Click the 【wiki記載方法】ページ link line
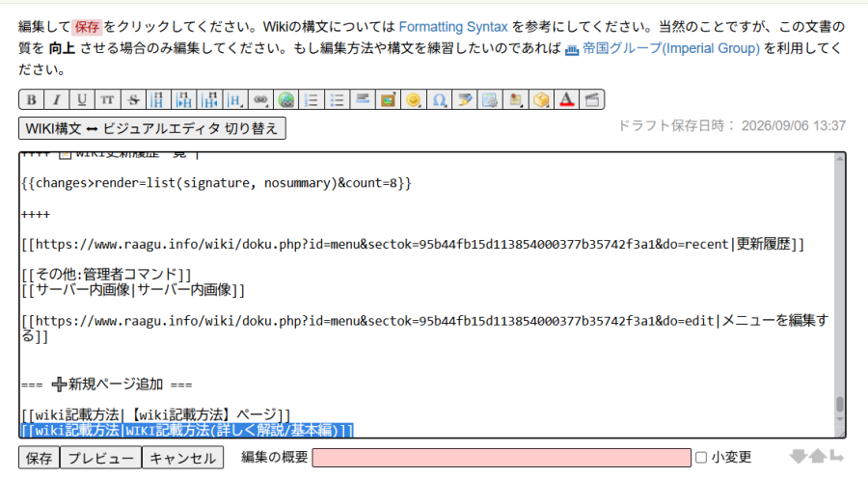Image resolution: width=868 pixels, height=478 pixels. click(x=155, y=414)
